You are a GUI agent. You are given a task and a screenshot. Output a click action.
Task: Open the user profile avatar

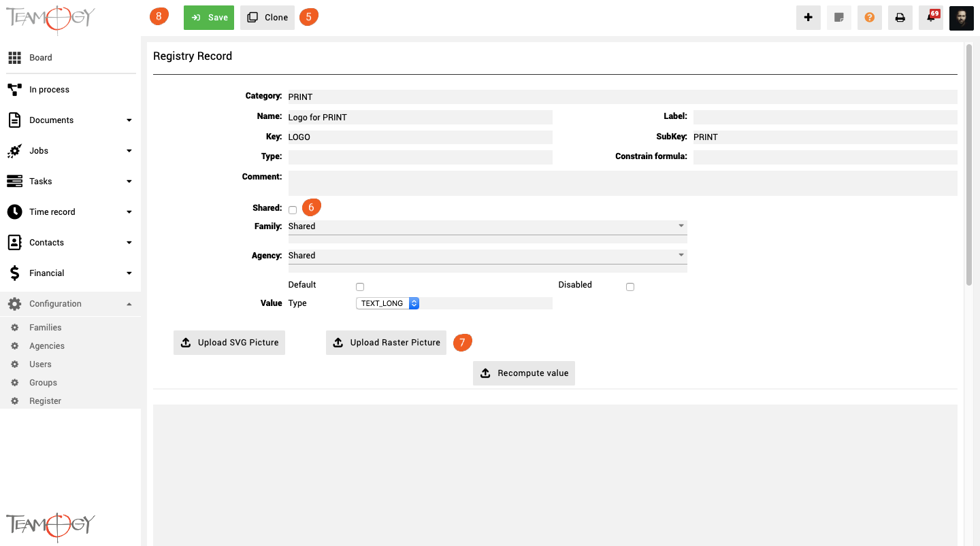tap(961, 18)
